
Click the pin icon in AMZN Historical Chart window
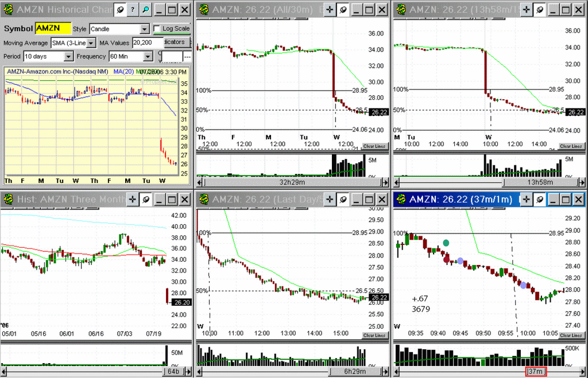(120, 10)
